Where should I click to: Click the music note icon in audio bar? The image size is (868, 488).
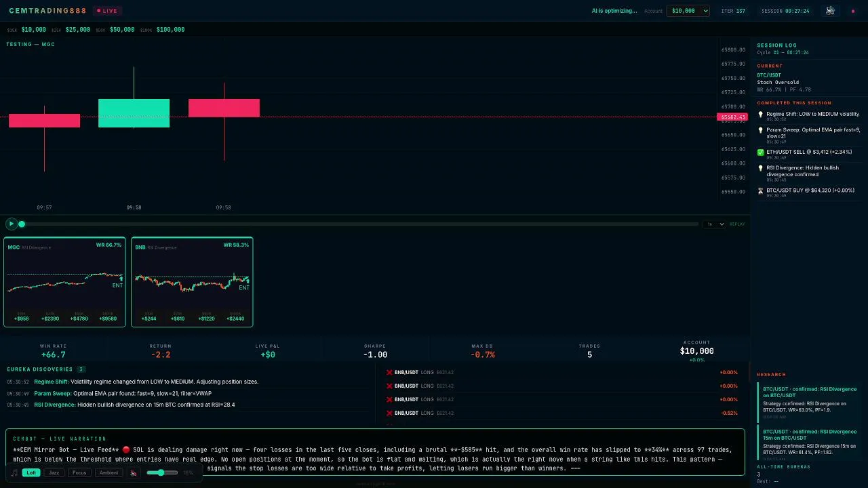15,473
